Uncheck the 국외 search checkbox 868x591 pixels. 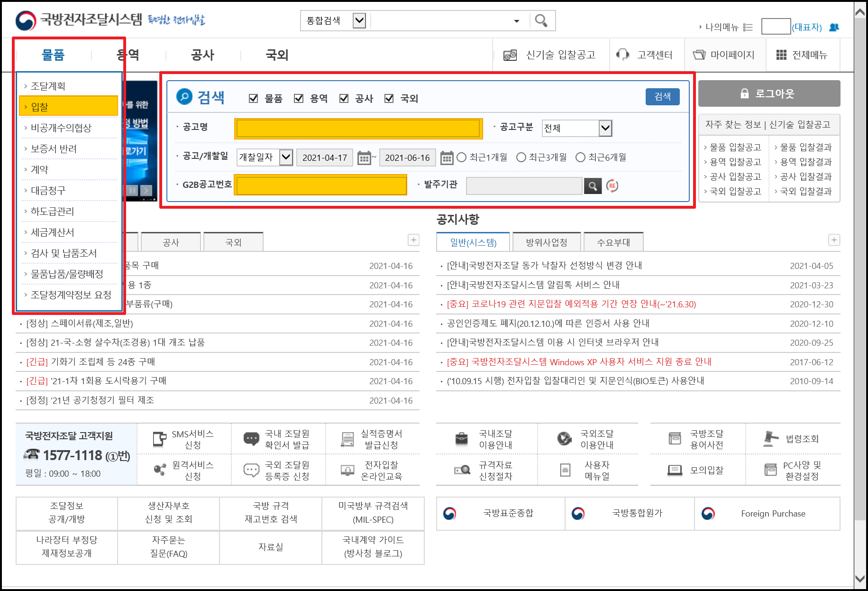point(389,98)
